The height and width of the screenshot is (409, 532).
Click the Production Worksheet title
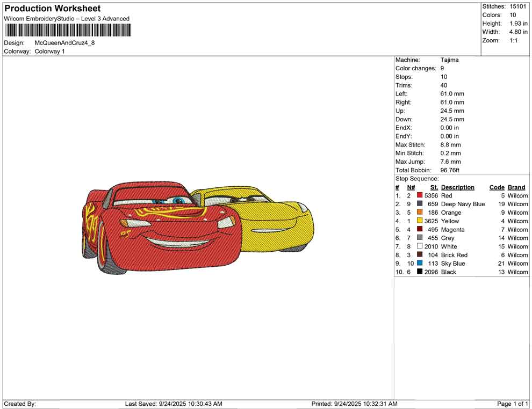click(x=52, y=9)
